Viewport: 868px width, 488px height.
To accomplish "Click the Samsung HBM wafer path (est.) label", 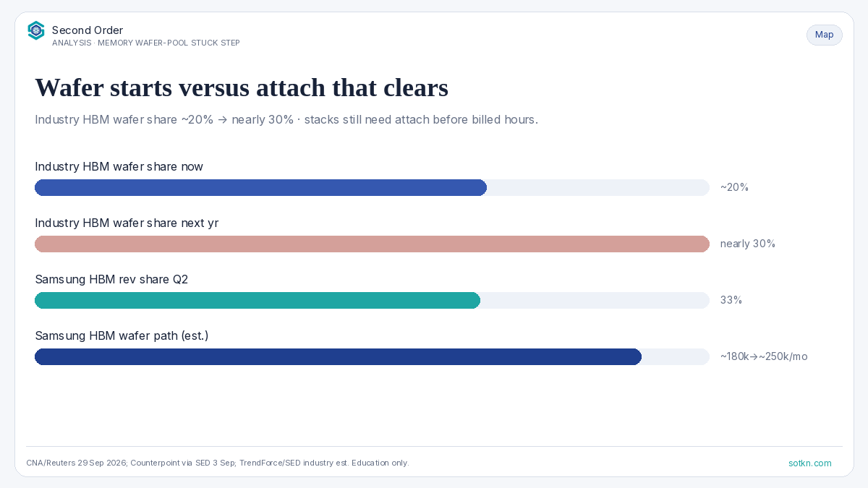I will coord(122,336).
